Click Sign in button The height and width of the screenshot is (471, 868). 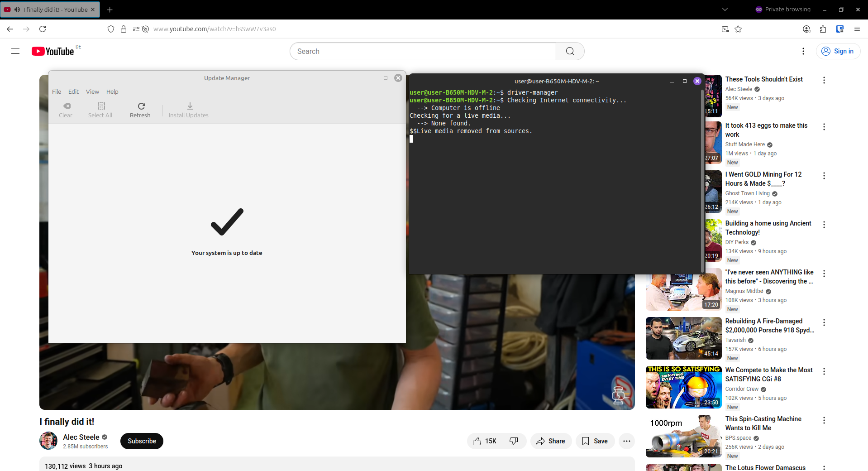[x=838, y=51]
